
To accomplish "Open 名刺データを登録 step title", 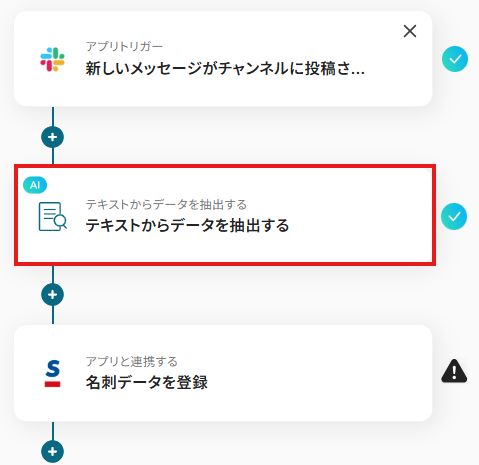I will tap(147, 382).
